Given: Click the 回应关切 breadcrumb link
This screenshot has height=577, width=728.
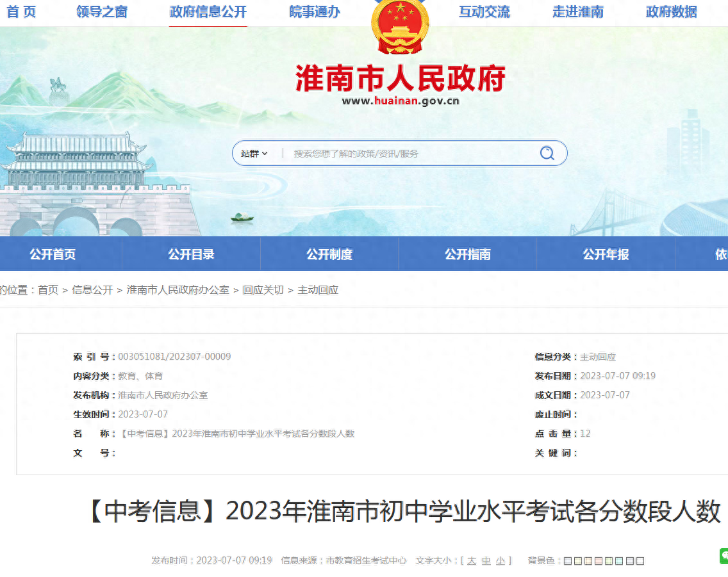Looking at the screenshot, I should 263,290.
